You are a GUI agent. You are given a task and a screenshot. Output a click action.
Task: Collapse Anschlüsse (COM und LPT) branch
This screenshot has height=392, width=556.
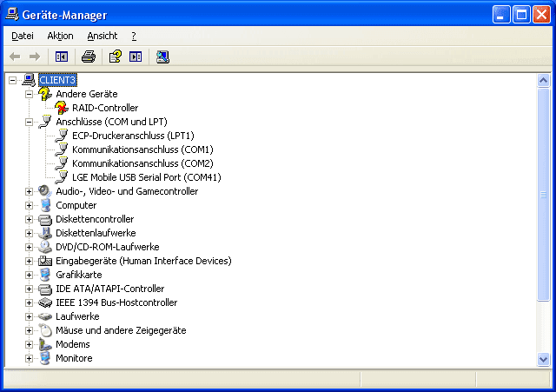coord(29,122)
